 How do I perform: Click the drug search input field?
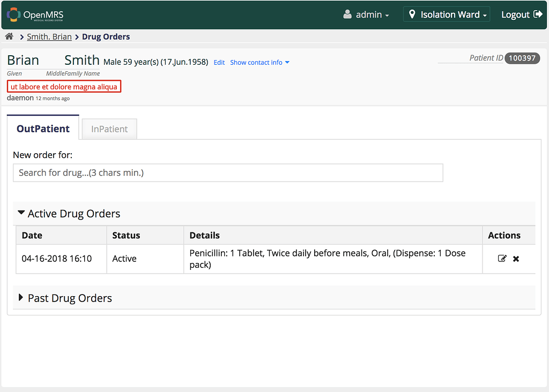(x=228, y=172)
